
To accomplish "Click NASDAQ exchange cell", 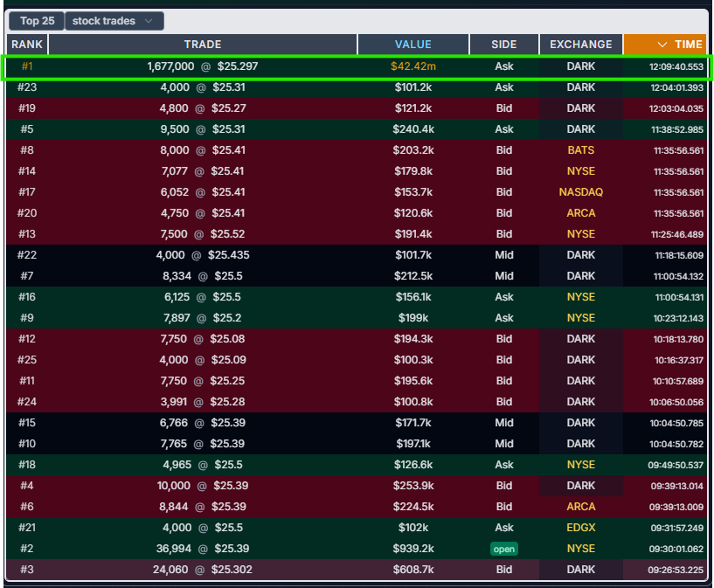I will point(581,192).
